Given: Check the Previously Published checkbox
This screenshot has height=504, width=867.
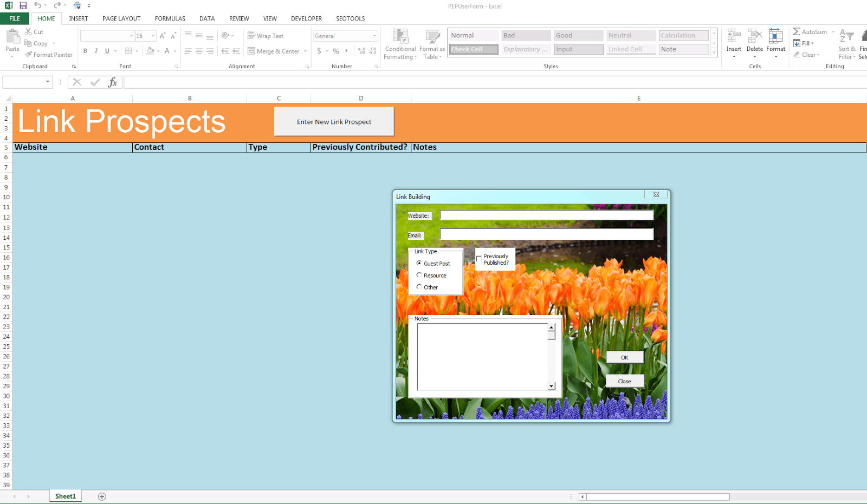Looking at the screenshot, I should coord(478,258).
